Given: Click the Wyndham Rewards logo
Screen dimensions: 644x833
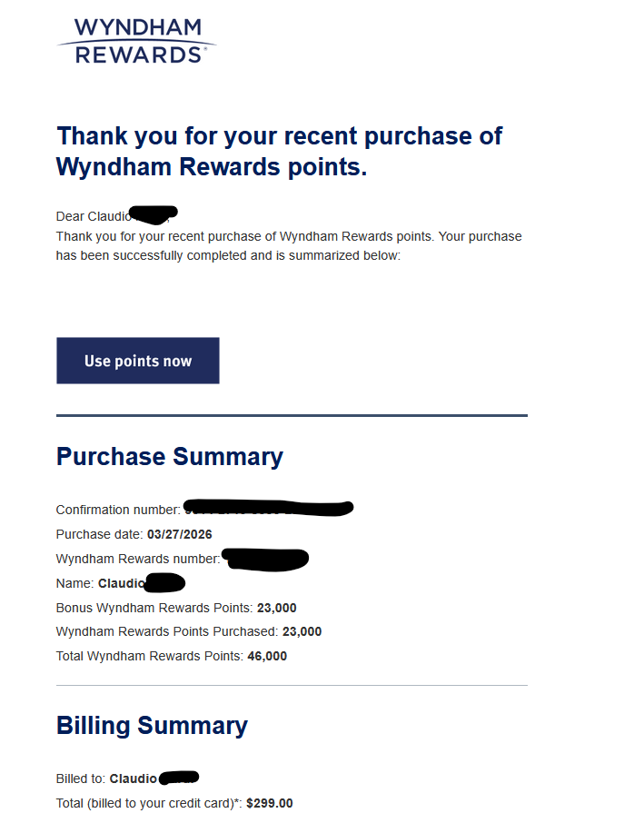Looking at the screenshot, I should click(x=136, y=41).
